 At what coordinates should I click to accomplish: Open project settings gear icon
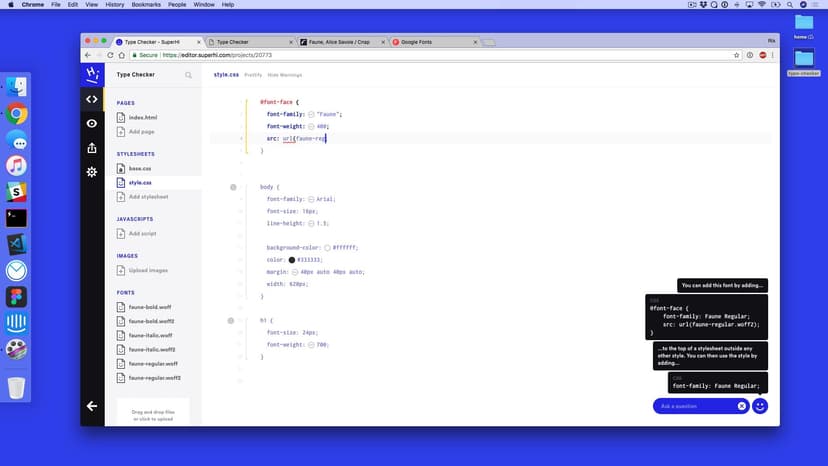pos(92,172)
